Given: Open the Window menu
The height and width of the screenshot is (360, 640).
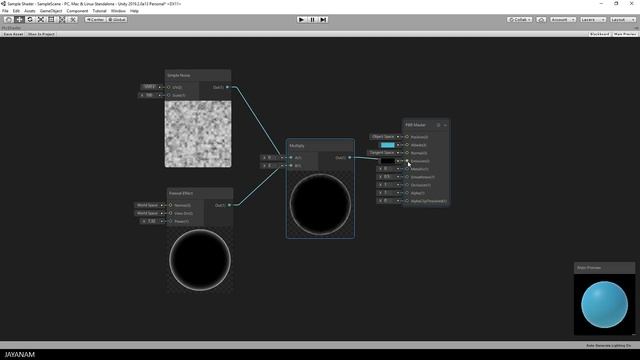Looking at the screenshot, I should pyautogui.click(x=118, y=11).
